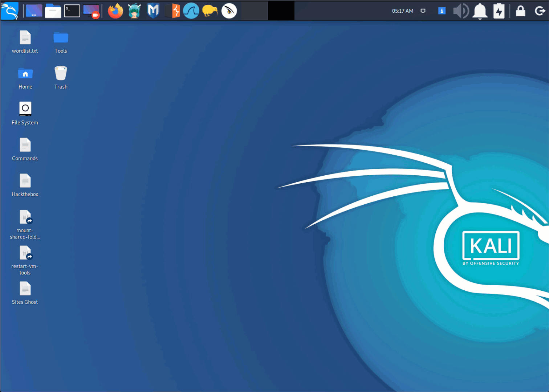Viewport: 549px width, 392px height.
Task: Open the Kali applications menu
Action: [9, 11]
